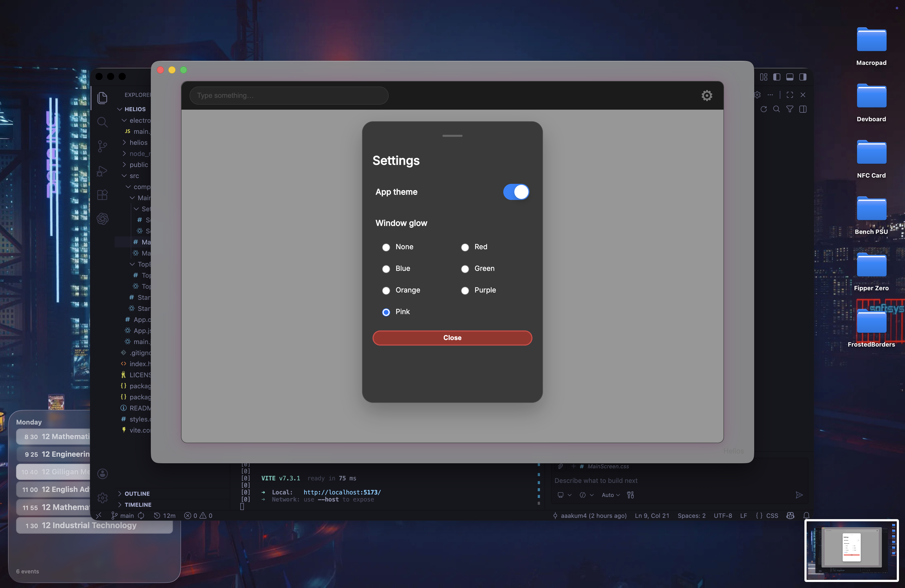Open the Extensions icon in activity bar
The image size is (905, 588).
(102, 195)
